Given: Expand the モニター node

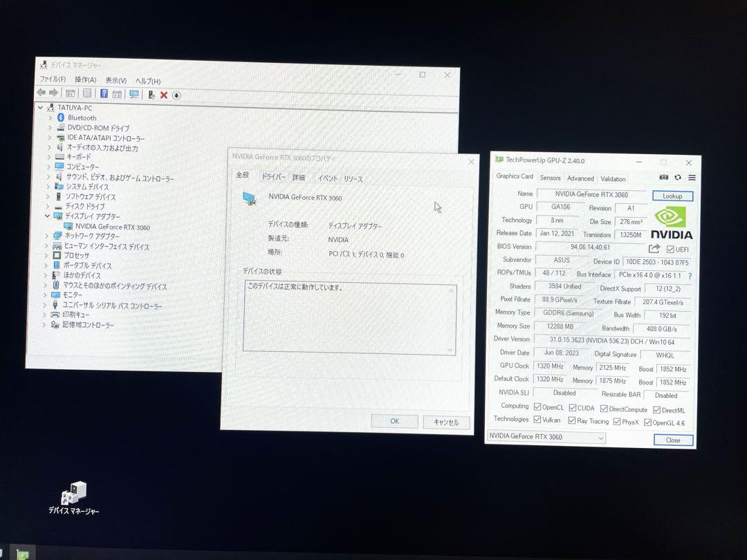Looking at the screenshot, I should coord(45,295).
